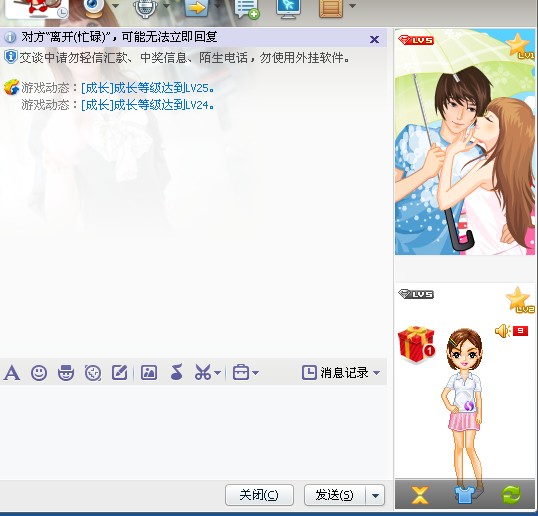Screen dimensions: 538x516
Task: Expand the briefcase tools dropdown arrow
Action: (255, 373)
